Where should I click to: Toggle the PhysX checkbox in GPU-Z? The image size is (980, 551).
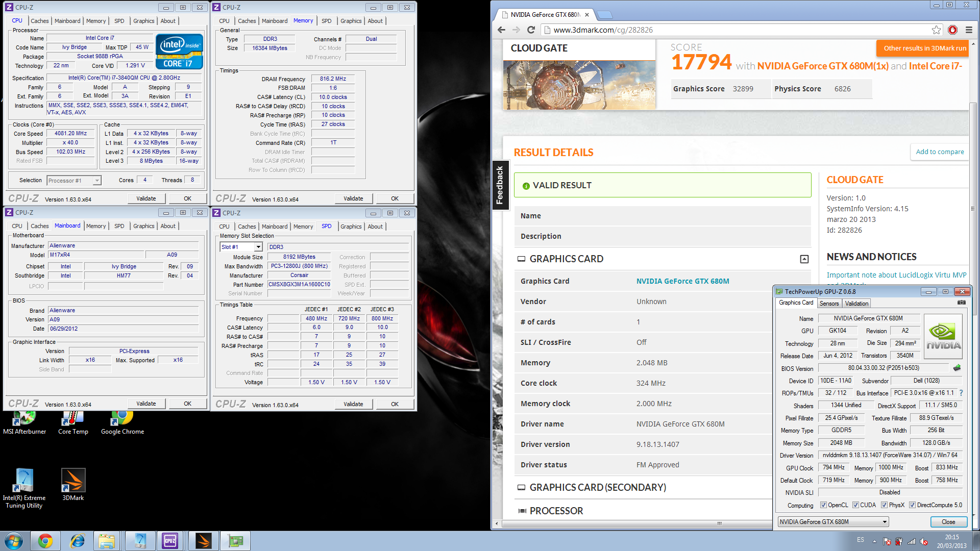point(884,505)
